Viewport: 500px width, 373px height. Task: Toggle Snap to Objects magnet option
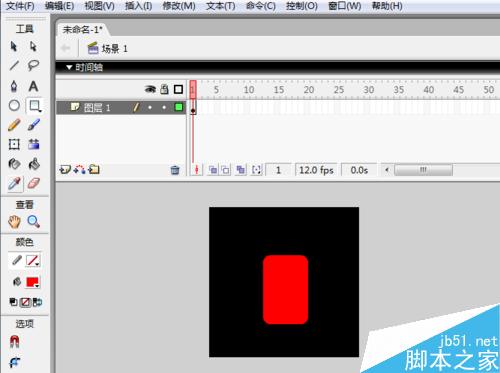[x=14, y=342]
